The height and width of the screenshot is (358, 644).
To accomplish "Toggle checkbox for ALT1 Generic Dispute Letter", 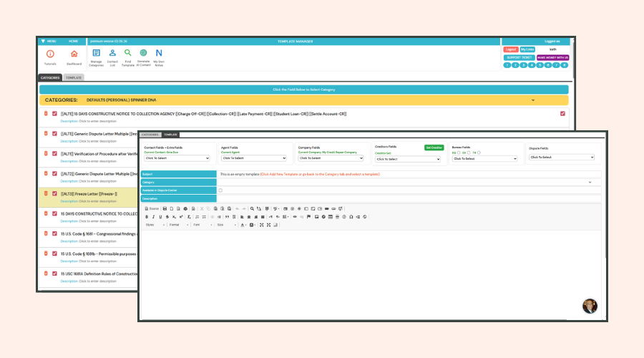I will (54, 134).
